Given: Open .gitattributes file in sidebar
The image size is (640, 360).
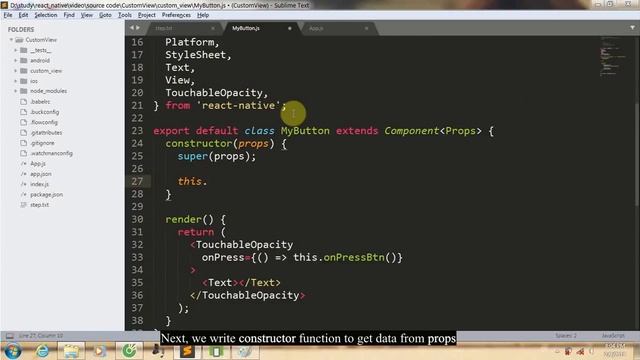Looking at the screenshot, I should [46, 133].
